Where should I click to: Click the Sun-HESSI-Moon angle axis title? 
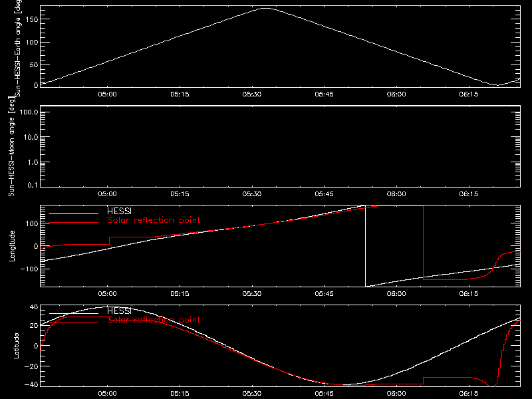(11, 146)
